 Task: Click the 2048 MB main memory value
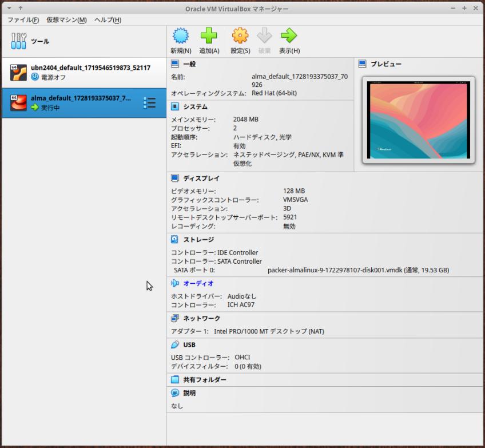[245, 119]
